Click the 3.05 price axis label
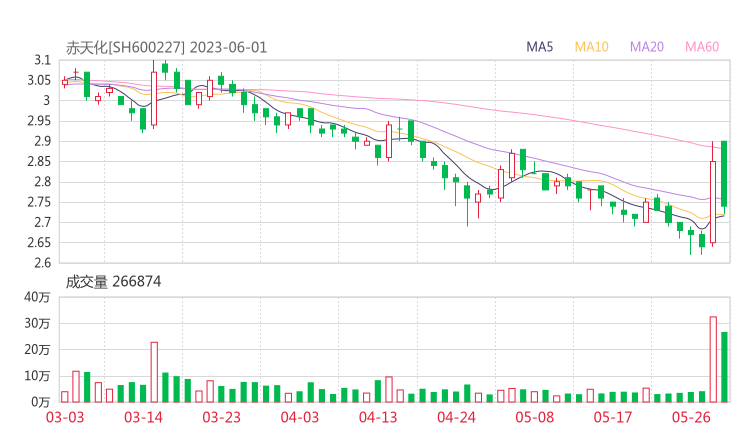The image size is (740, 440). (39, 80)
